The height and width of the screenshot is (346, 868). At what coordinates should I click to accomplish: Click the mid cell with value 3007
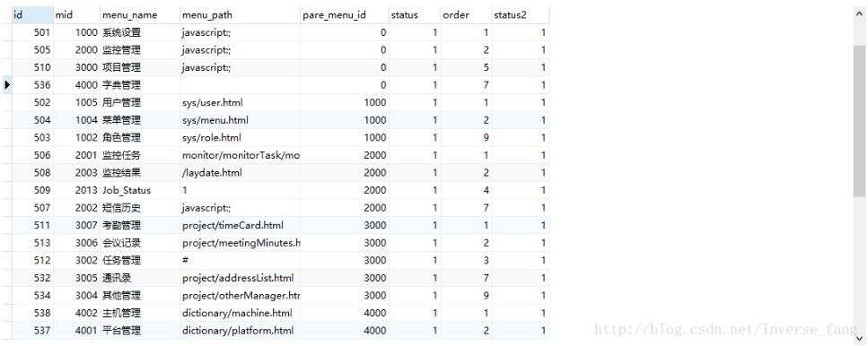pyautogui.click(x=77, y=226)
